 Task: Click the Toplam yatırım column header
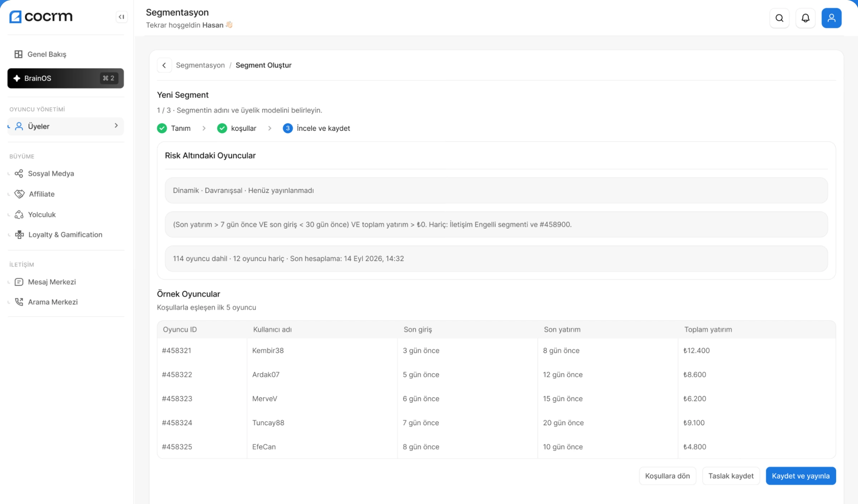pos(708,330)
